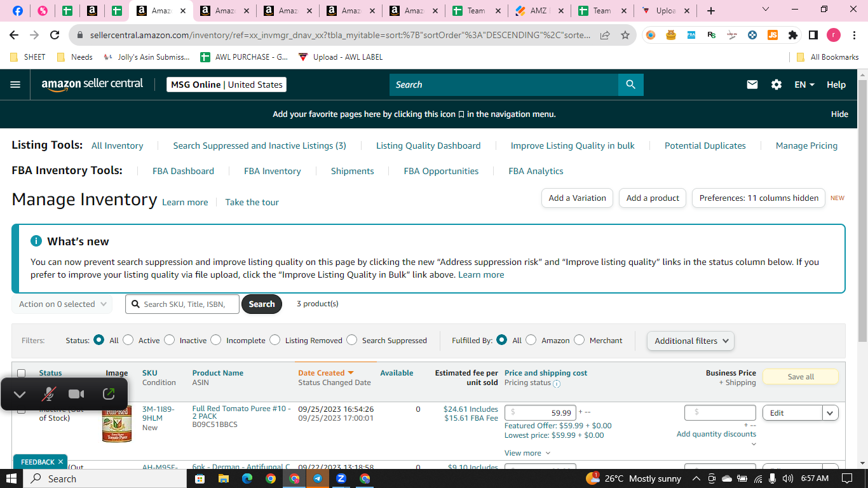Open Full Red Tomato Puree product link
Image resolution: width=868 pixels, height=488 pixels.
coord(241,412)
